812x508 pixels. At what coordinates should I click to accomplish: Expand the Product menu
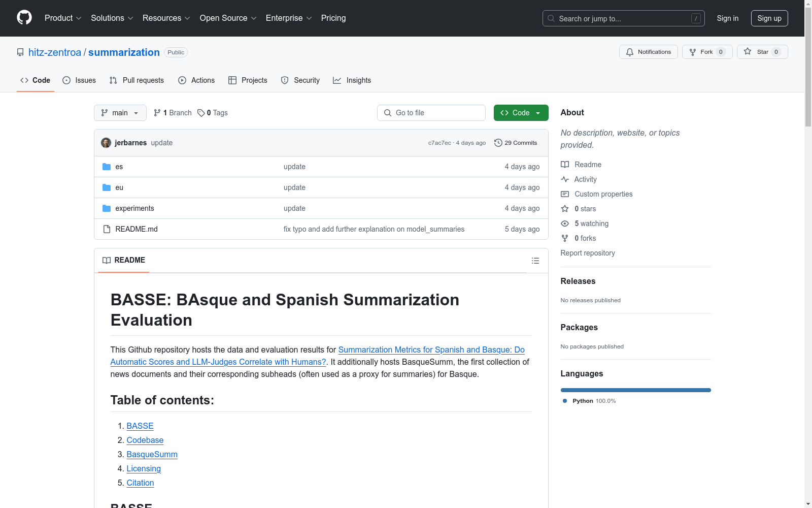63,18
